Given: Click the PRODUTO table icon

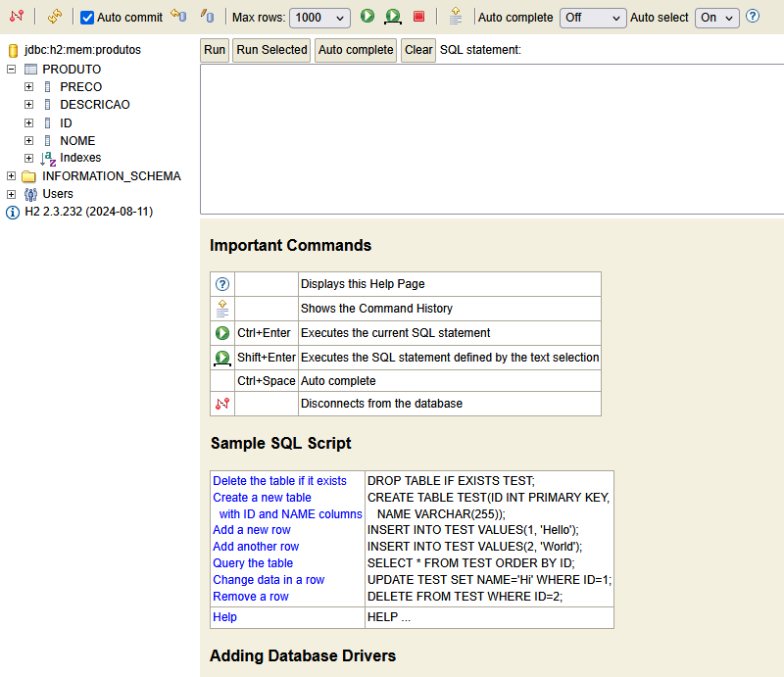Looking at the screenshot, I should pos(30,69).
